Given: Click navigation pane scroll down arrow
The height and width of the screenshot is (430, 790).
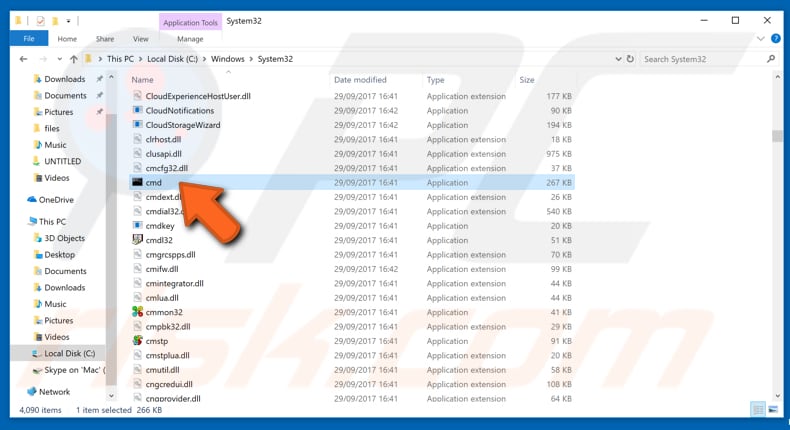Looking at the screenshot, I should [x=111, y=396].
